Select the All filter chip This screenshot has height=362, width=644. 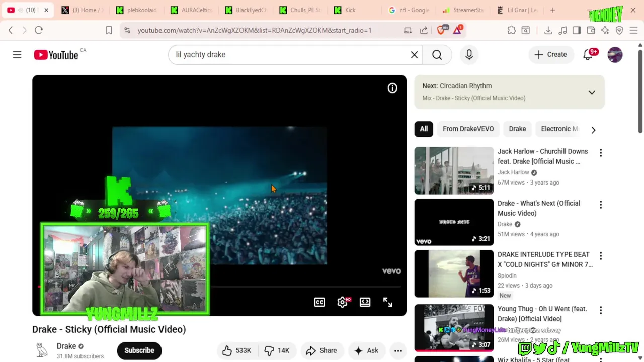coord(424,129)
